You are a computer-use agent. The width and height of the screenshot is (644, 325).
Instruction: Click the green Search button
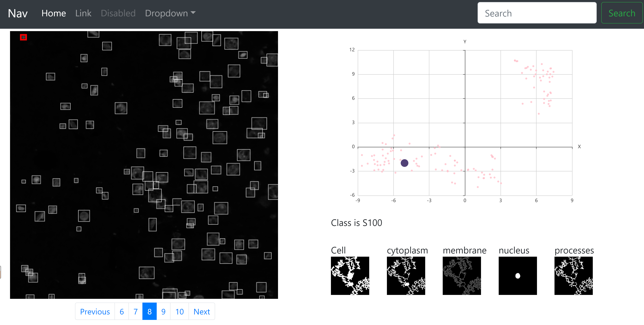point(622,13)
